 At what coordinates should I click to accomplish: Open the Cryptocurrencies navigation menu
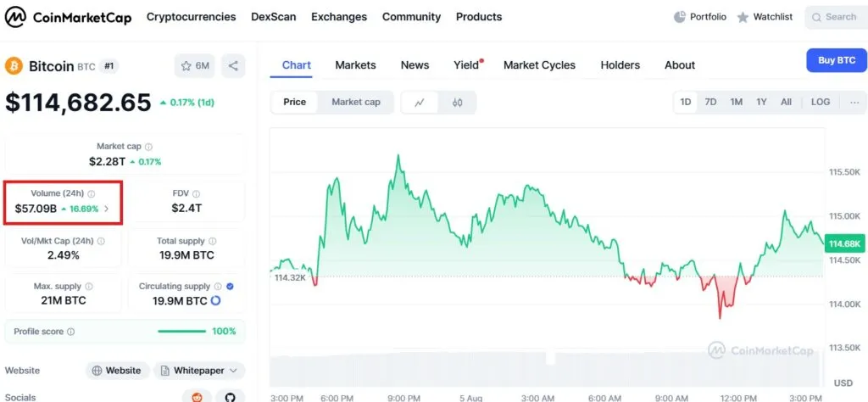click(x=191, y=17)
